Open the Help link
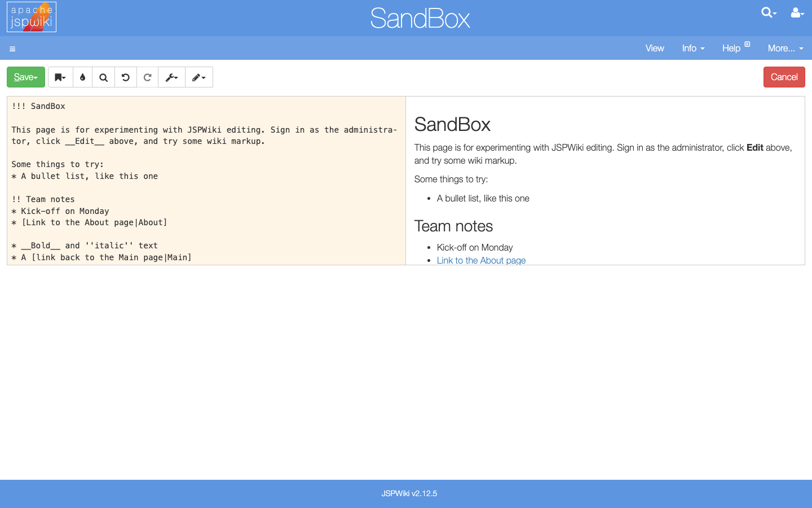 (736, 49)
